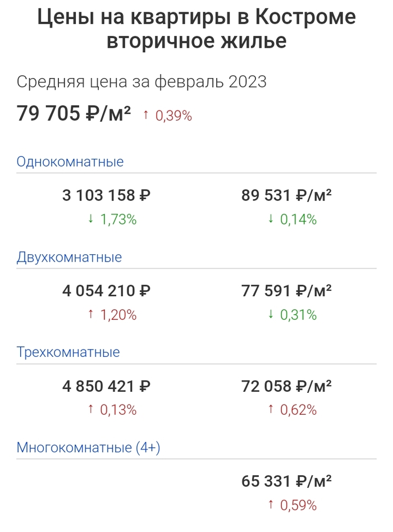
Task: Click the red up arrow beside 0,59%
Action: (x=271, y=505)
